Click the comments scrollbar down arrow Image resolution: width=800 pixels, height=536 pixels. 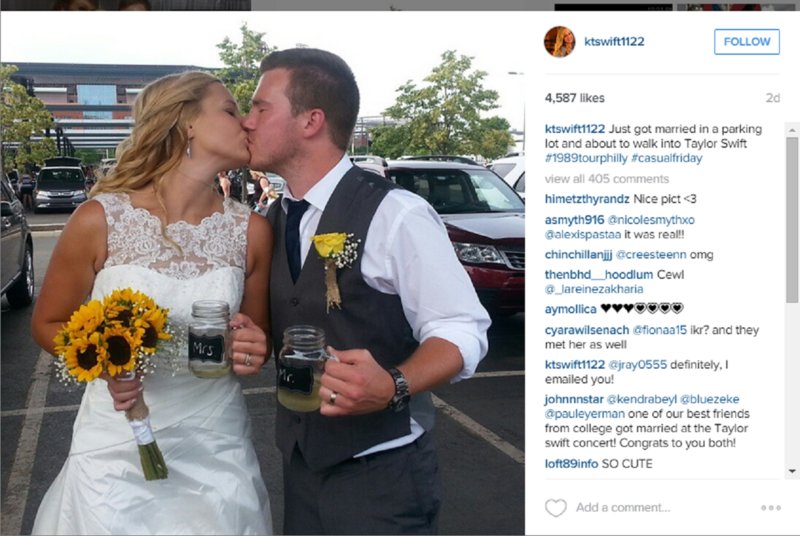coord(792,471)
